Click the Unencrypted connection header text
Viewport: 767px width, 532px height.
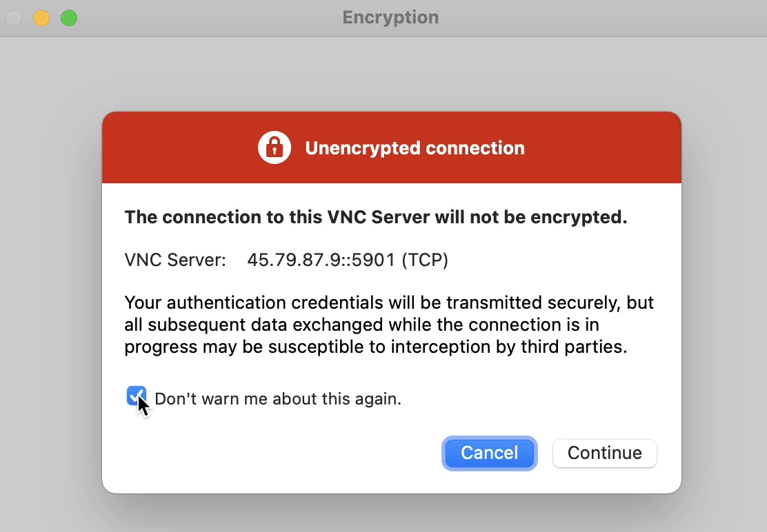(x=415, y=148)
